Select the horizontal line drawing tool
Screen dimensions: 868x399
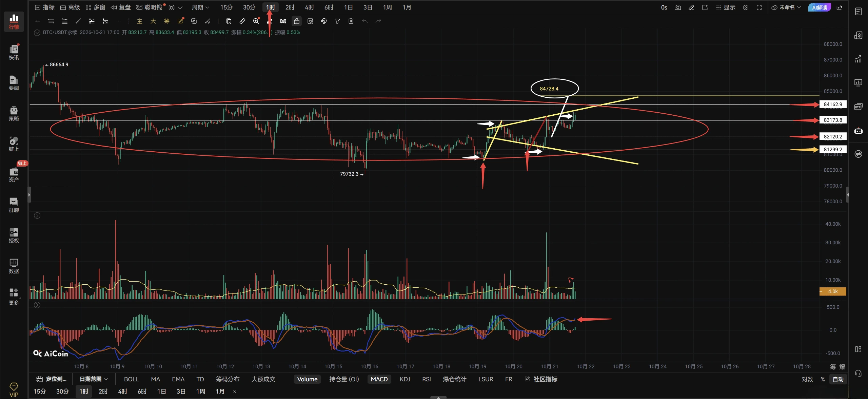point(38,21)
